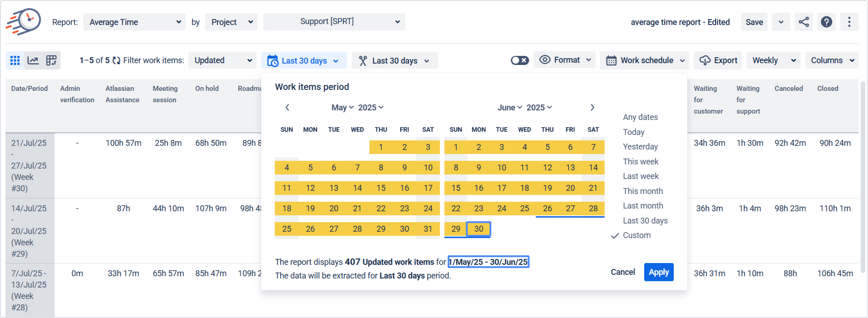868x318 pixels.
Task: Open the Format eye dropdown
Action: 565,60
